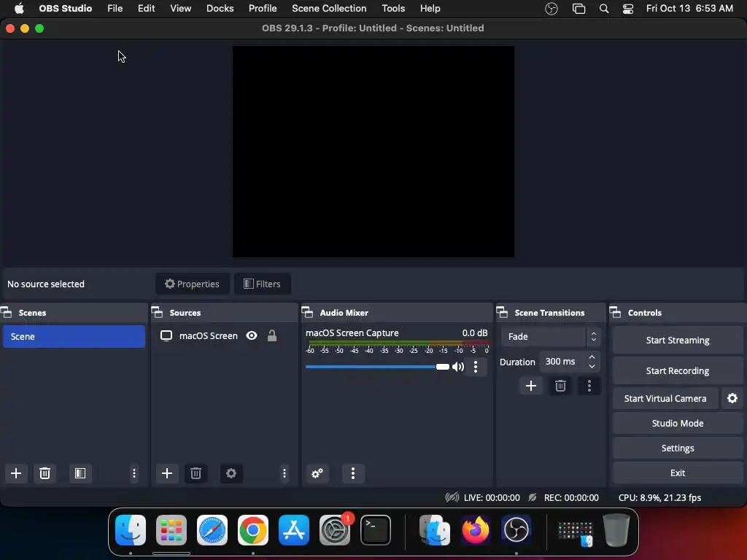The height and width of the screenshot is (560, 747).
Task: Click Start Recording button
Action: [678, 371]
